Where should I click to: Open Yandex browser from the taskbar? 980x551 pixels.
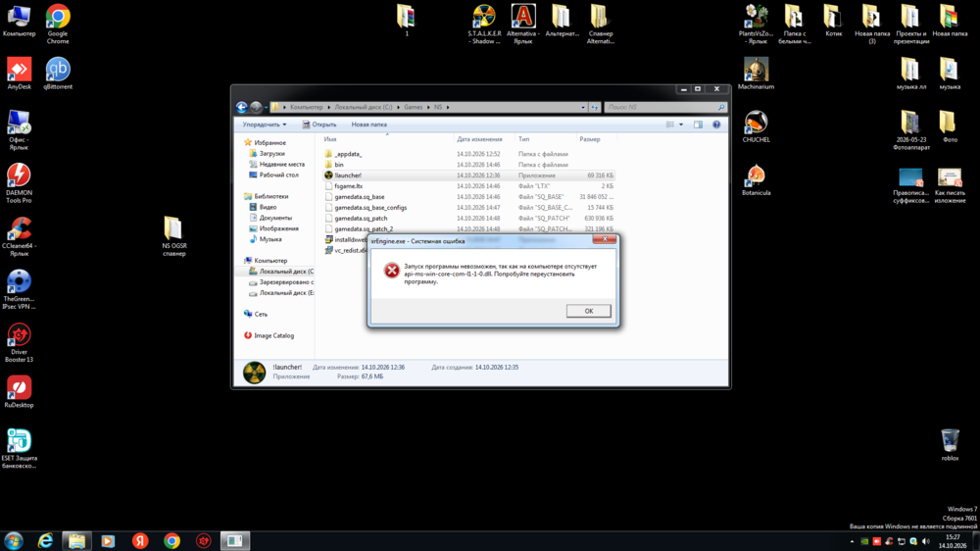140,540
